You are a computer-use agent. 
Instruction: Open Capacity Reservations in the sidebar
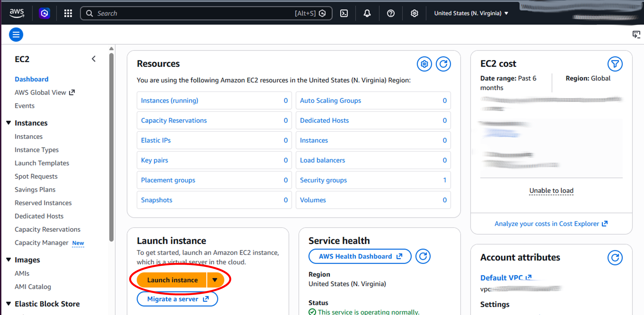[x=48, y=229]
